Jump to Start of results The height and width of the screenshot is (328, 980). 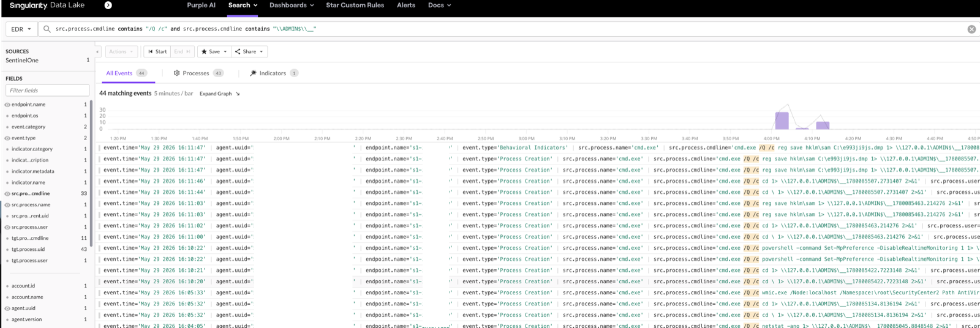[157, 52]
